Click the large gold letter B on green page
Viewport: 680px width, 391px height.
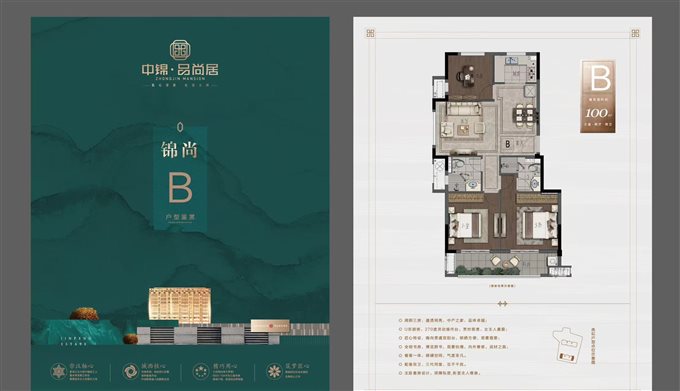[180, 187]
